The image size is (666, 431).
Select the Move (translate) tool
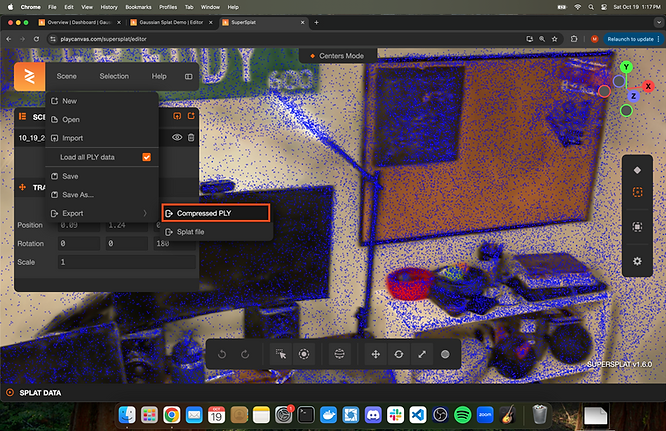pos(376,354)
